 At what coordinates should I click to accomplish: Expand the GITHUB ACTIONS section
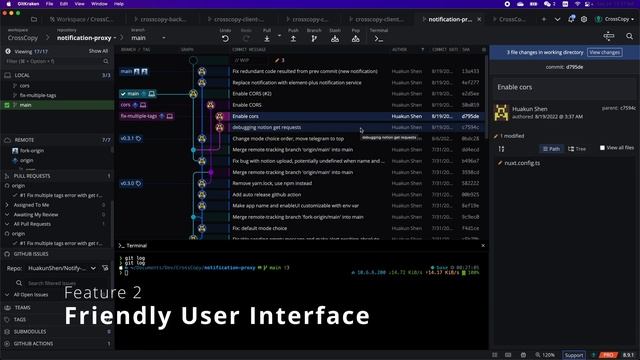[x=33, y=344]
